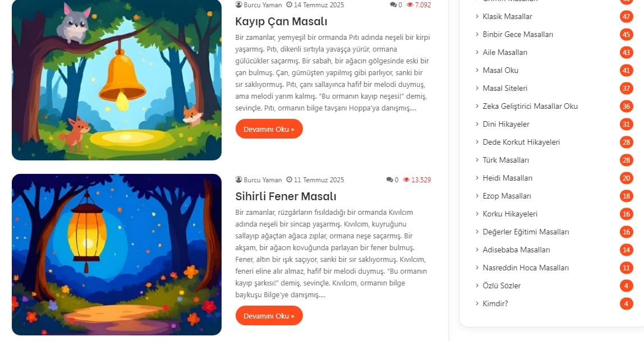Click the clock icon next to 11 Temmuz 2025
Viewport: 644px width, 341px height.
pos(289,179)
